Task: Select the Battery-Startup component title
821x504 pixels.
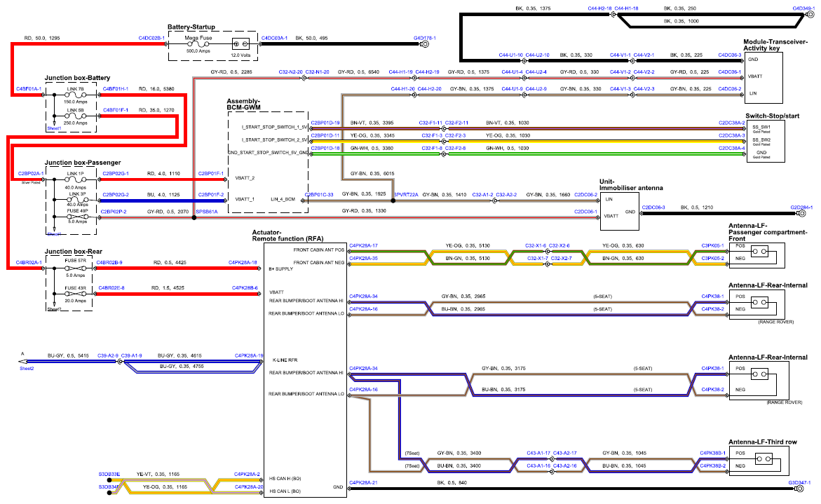Action: coord(191,27)
